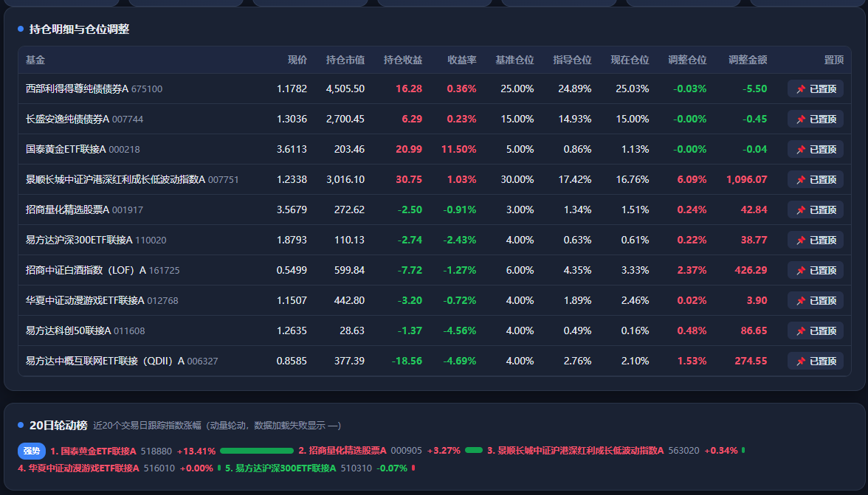Screen dimensions: 868x495
Task: Select fund name 长盛安逸纯债债券A 007744
Action: click(84, 120)
